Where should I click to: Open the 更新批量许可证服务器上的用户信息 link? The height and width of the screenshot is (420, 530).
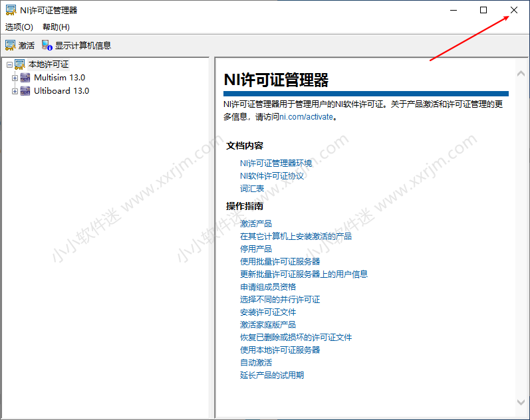click(x=304, y=274)
